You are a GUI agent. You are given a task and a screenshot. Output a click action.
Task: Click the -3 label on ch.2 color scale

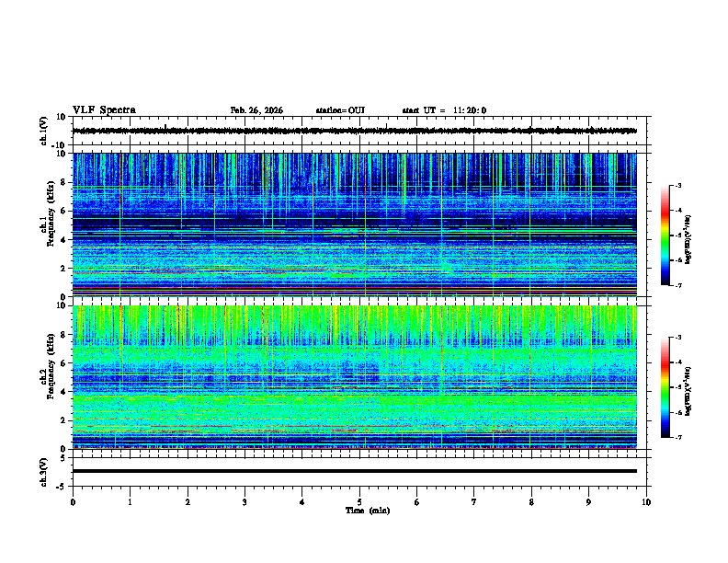677,338
